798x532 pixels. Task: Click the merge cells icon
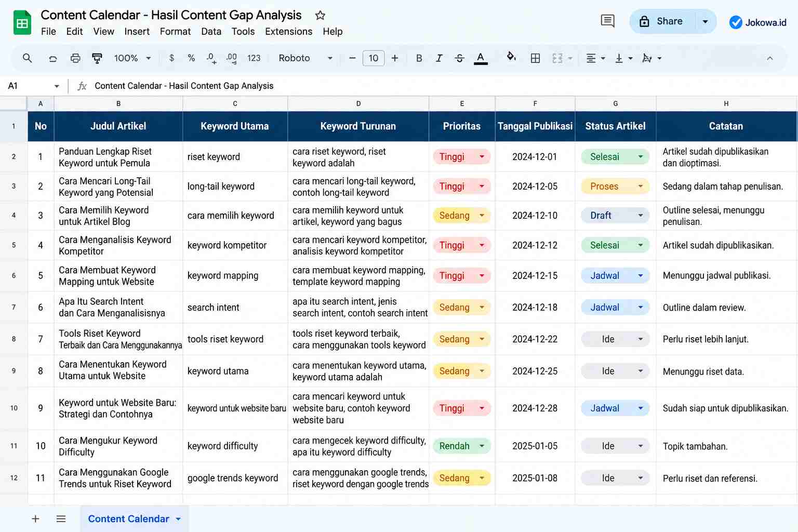[x=557, y=58]
